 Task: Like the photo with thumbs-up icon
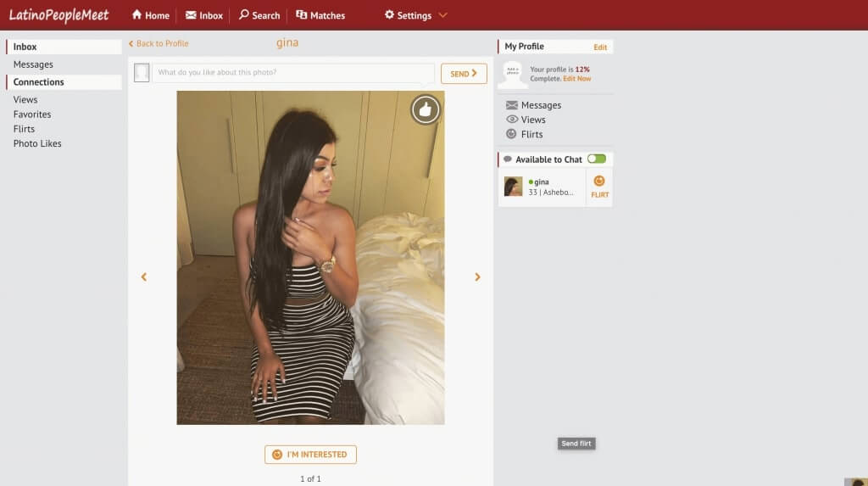426,109
